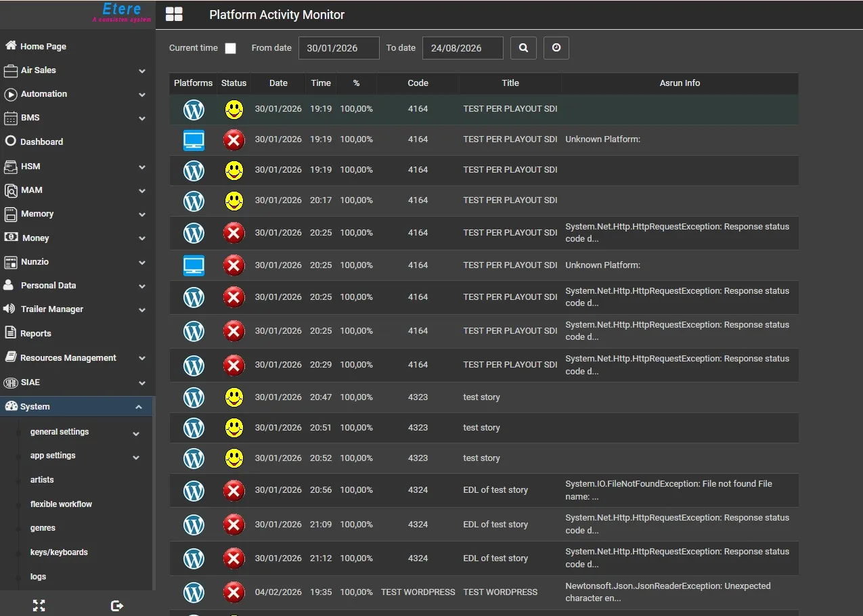Click the logout icon at sidebar bottom

(x=116, y=605)
